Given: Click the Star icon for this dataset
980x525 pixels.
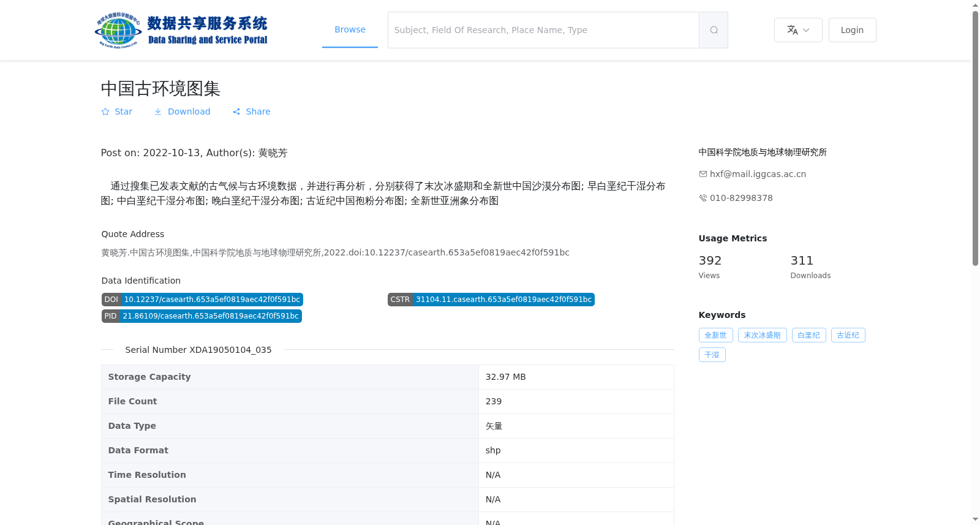Looking at the screenshot, I should tap(105, 111).
